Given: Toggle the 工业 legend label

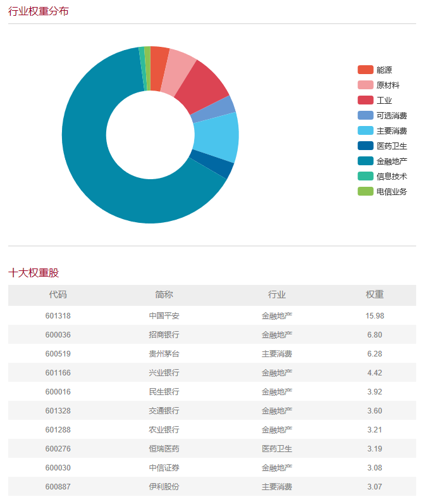Looking at the screenshot, I should coord(384,100).
